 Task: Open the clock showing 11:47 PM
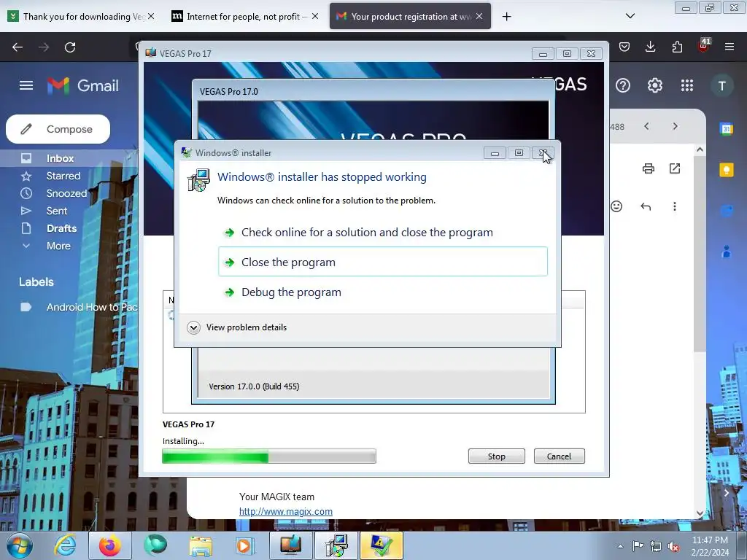tap(710, 546)
